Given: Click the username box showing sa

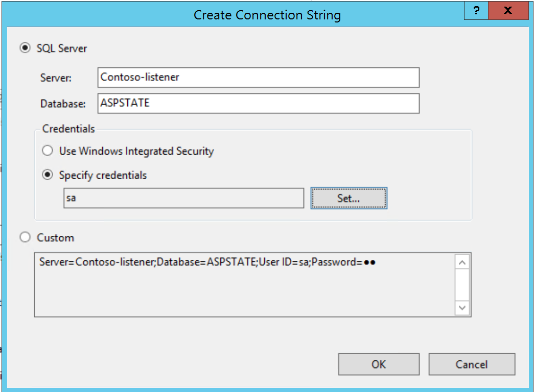Looking at the screenshot, I should 183,198.
